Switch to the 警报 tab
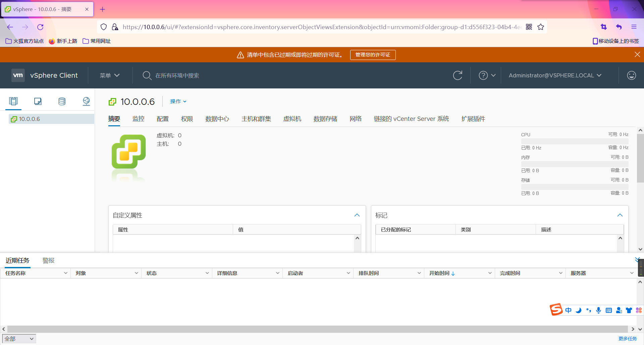 tap(48, 261)
